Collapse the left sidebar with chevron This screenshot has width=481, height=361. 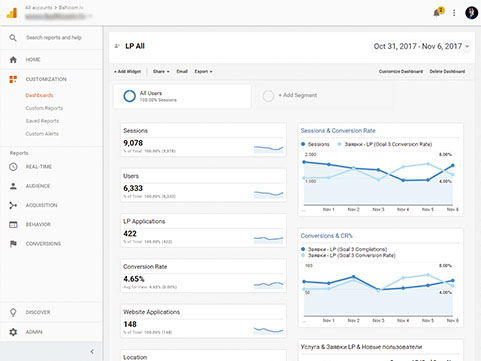(x=92, y=351)
